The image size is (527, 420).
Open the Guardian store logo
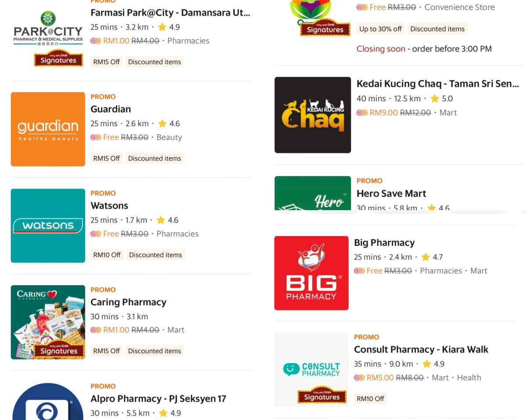[x=48, y=129]
